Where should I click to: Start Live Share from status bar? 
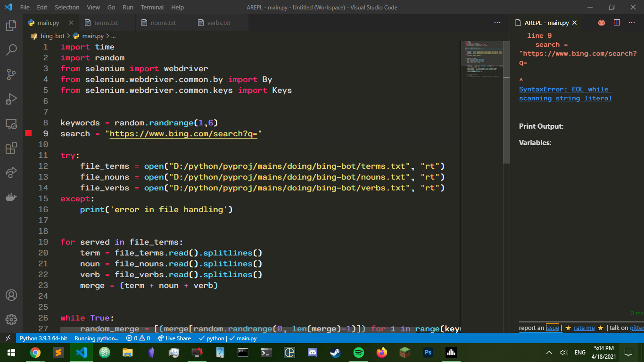coord(174,338)
